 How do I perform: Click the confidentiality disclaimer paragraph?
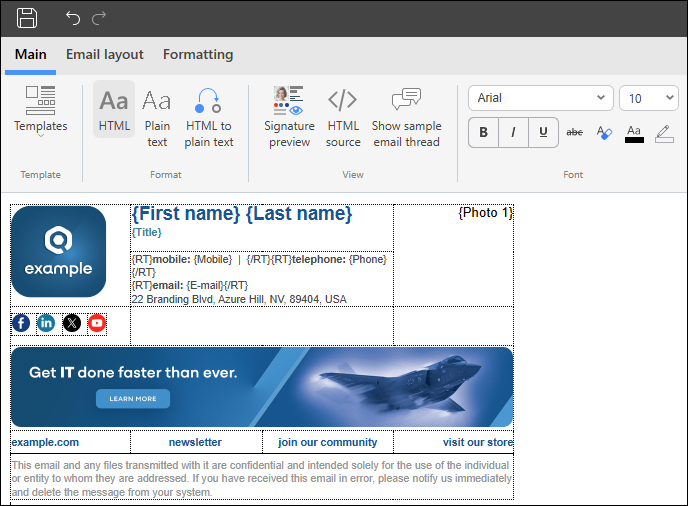point(262,478)
